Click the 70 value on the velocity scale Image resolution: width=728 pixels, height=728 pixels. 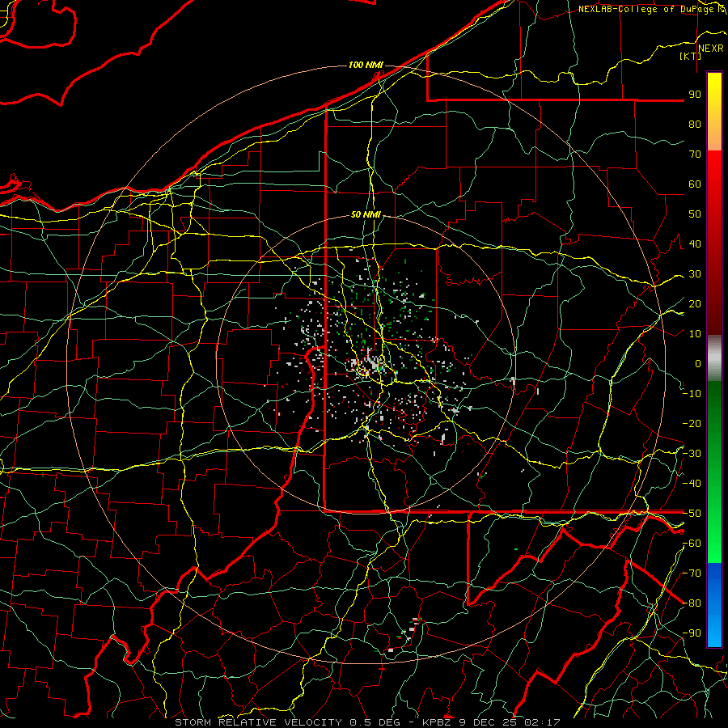click(695, 154)
